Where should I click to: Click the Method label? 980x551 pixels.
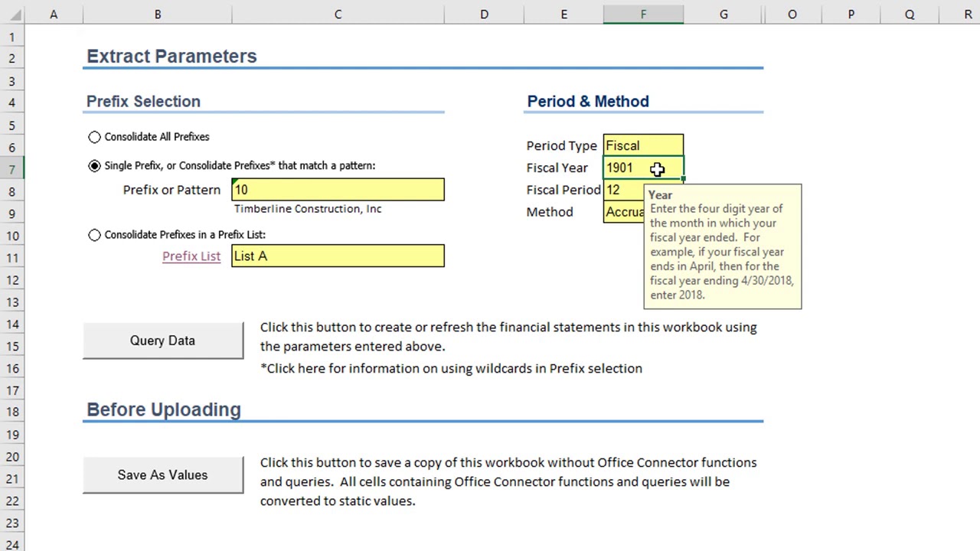tap(550, 212)
